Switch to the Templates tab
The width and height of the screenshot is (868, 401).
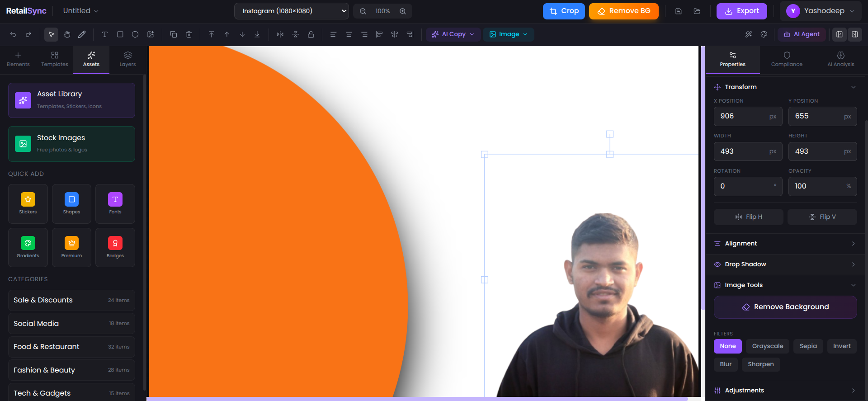coord(55,60)
